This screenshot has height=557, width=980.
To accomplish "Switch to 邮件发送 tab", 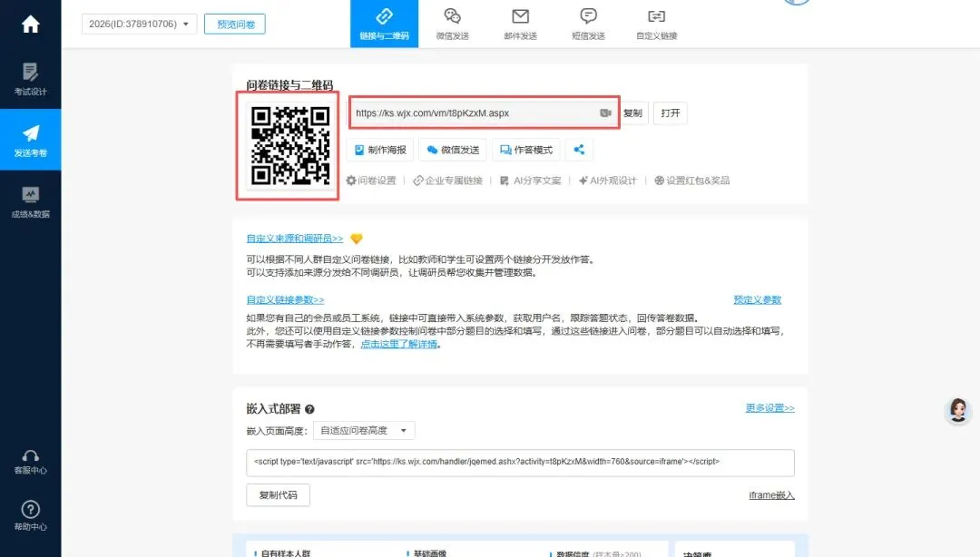I will 520,24.
